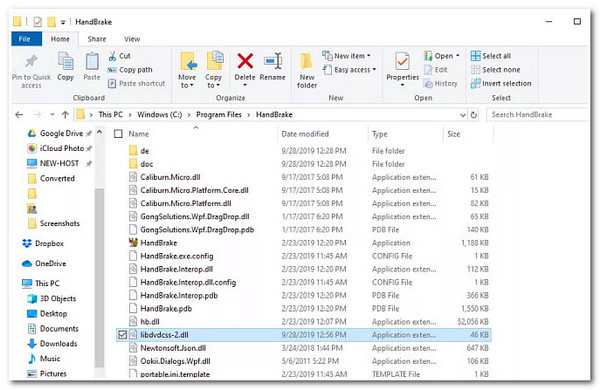
Task: Open the Quick Access Toolbar customize dropdown
Action: pos(63,22)
